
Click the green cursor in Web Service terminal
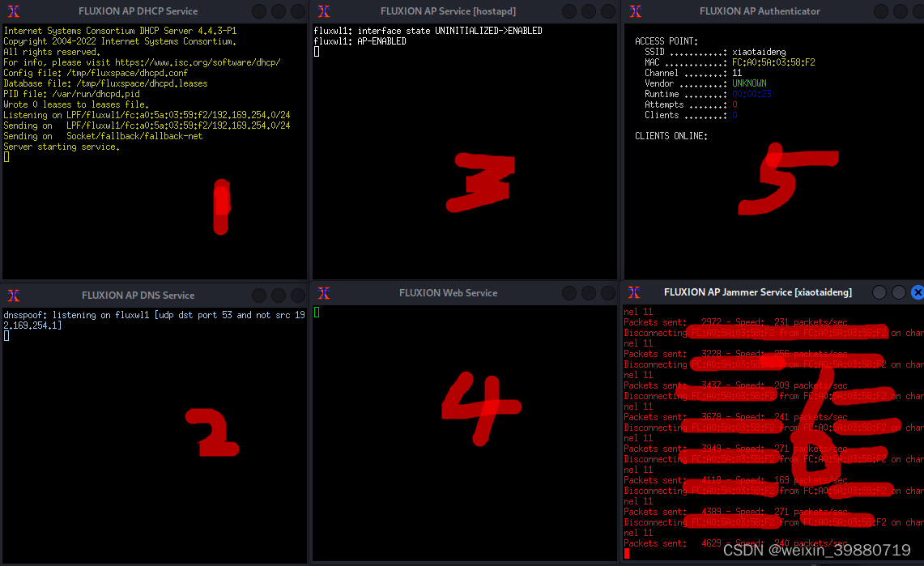[317, 313]
